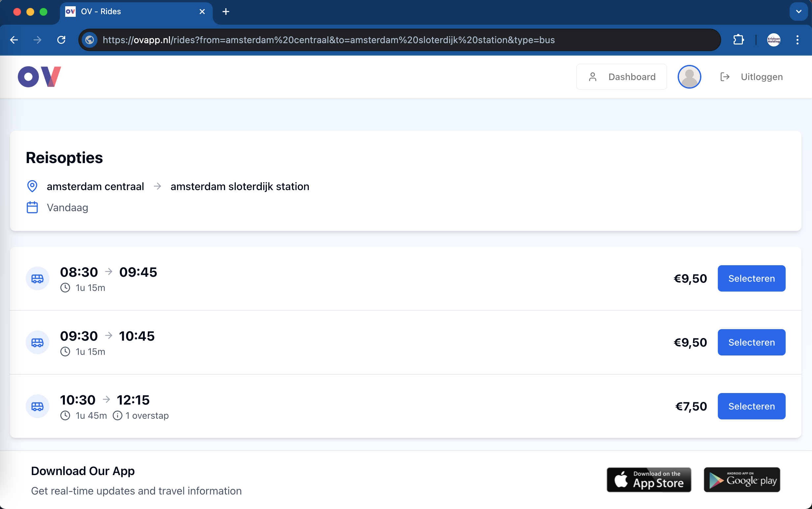Click the location pin icon by amsterdam centraal
Image resolution: width=812 pixels, height=509 pixels.
pos(32,186)
